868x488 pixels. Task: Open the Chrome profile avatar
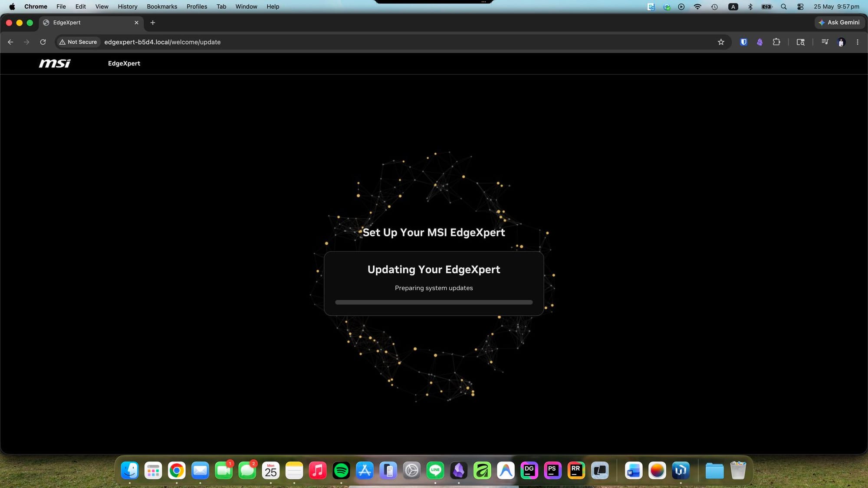[841, 42]
